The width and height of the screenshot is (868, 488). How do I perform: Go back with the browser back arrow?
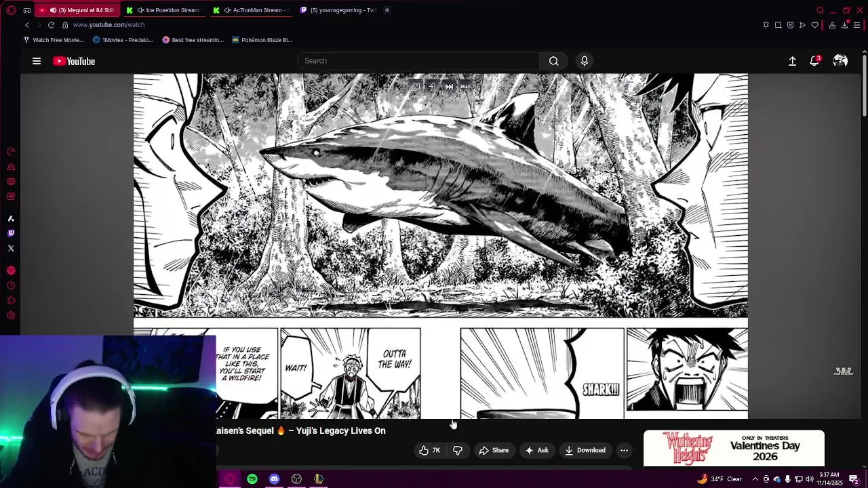pos(27,25)
